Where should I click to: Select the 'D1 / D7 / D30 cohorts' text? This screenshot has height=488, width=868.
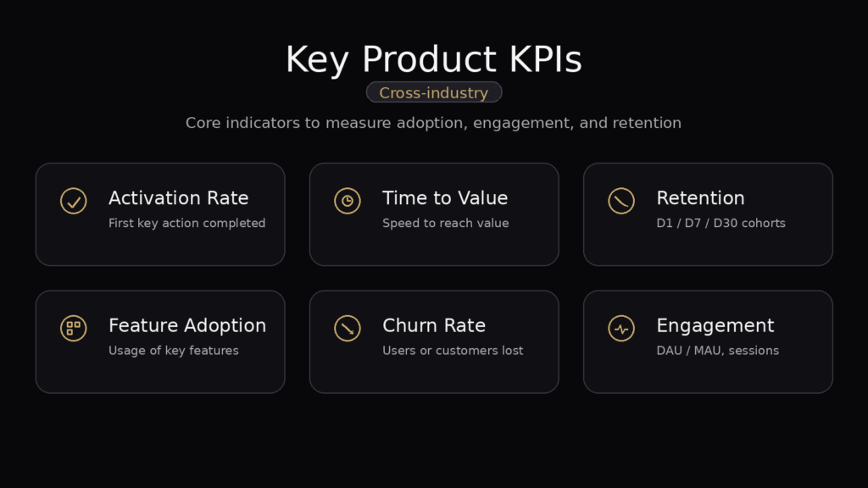click(721, 224)
